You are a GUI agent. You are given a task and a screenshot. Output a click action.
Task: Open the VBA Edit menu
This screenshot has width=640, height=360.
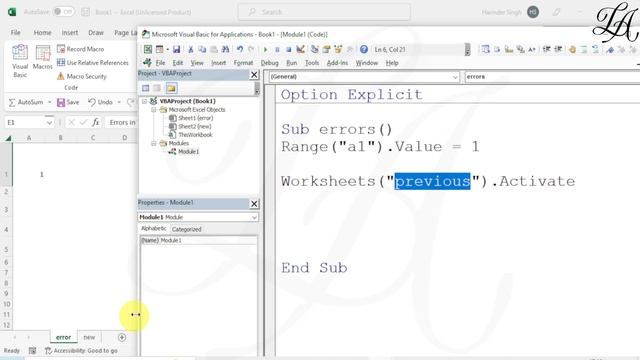178,63
